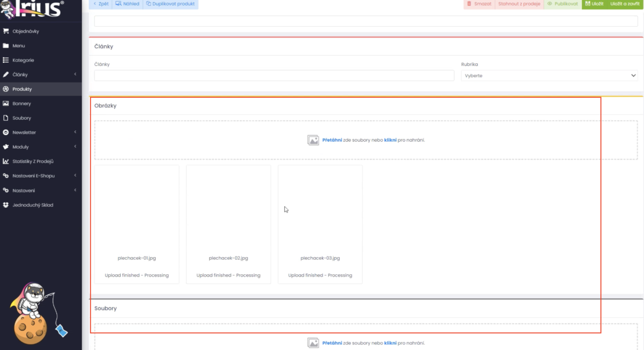
Task: Click the Rubrika label
Action: click(470, 64)
